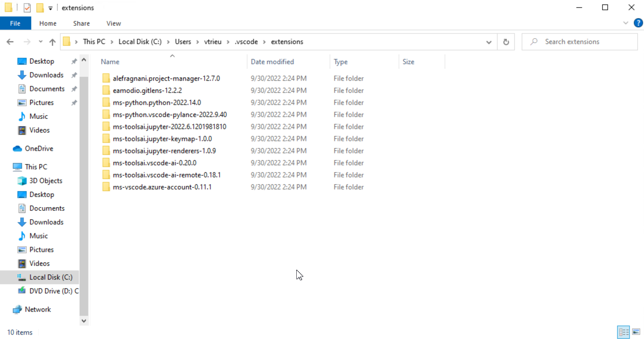Expand the ribbon with the chevron

(x=626, y=23)
